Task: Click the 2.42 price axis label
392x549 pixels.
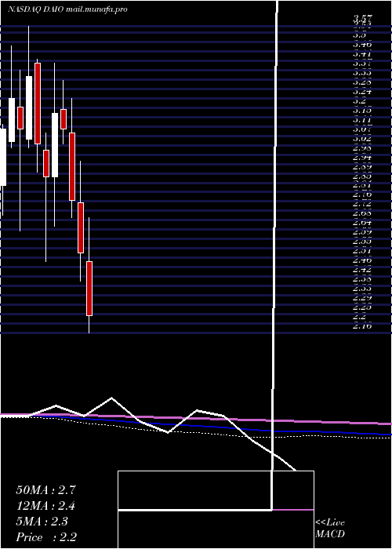Action: tap(362, 270)
